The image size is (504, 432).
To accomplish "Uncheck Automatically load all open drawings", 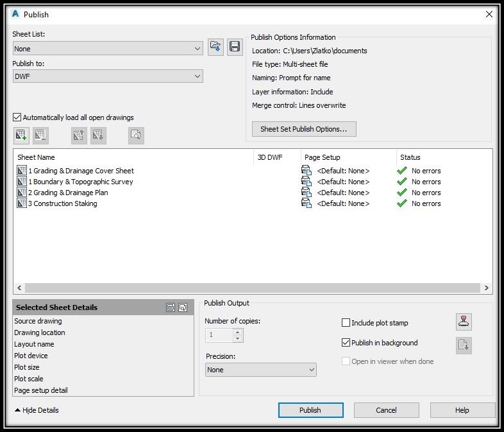I will (x=17, y=117).
